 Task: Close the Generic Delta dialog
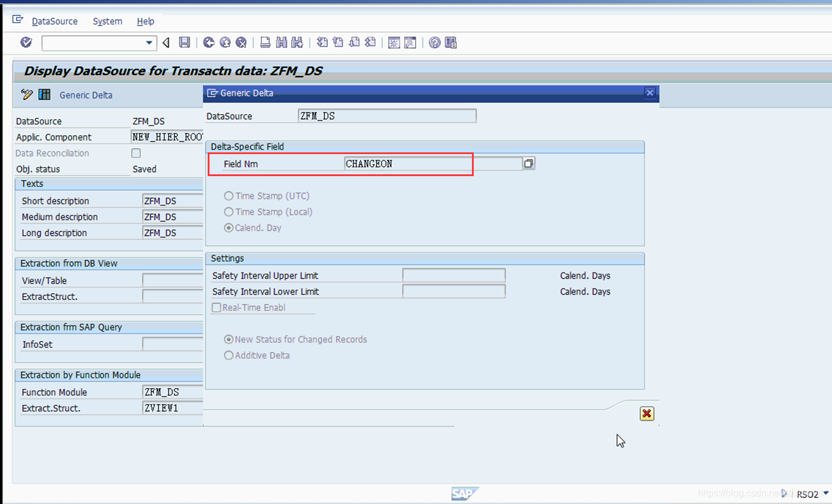coord(650,93)
